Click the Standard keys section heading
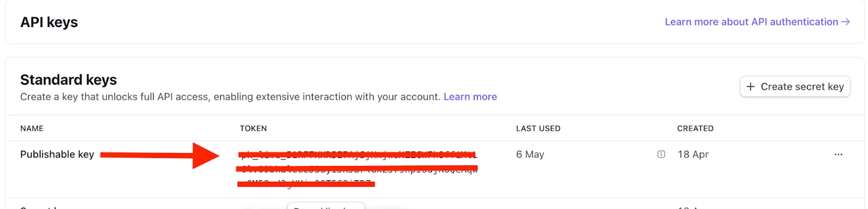868x209 pixels. 68,80
